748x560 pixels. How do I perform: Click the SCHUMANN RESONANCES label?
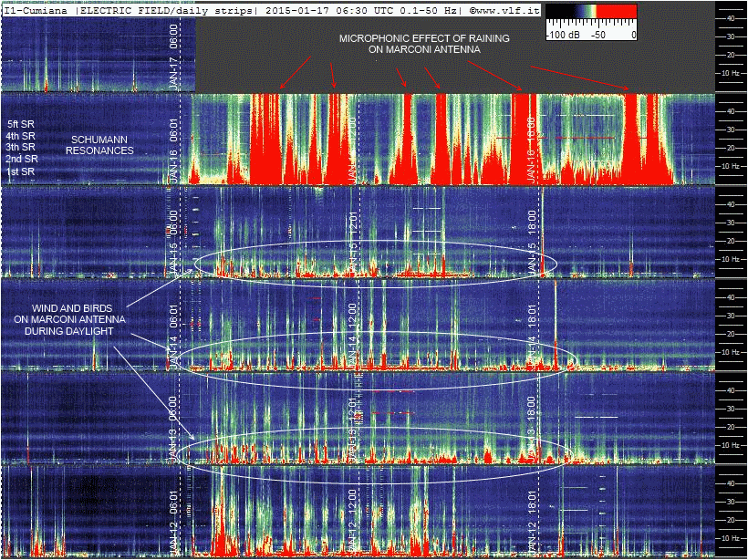[x=100, y=145]
